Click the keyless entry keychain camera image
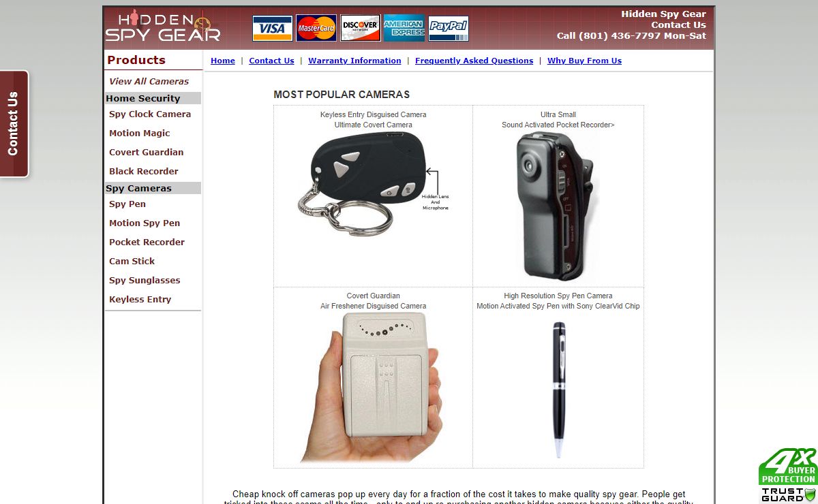Image resolution: width=818 pixels, height=504 pixels. (x=374, y=182)
